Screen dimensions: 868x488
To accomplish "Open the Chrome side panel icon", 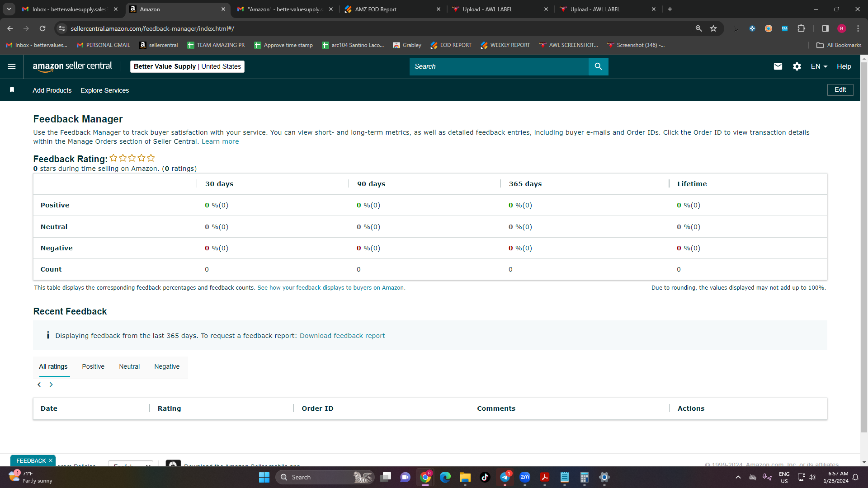I will pos(825,28).
